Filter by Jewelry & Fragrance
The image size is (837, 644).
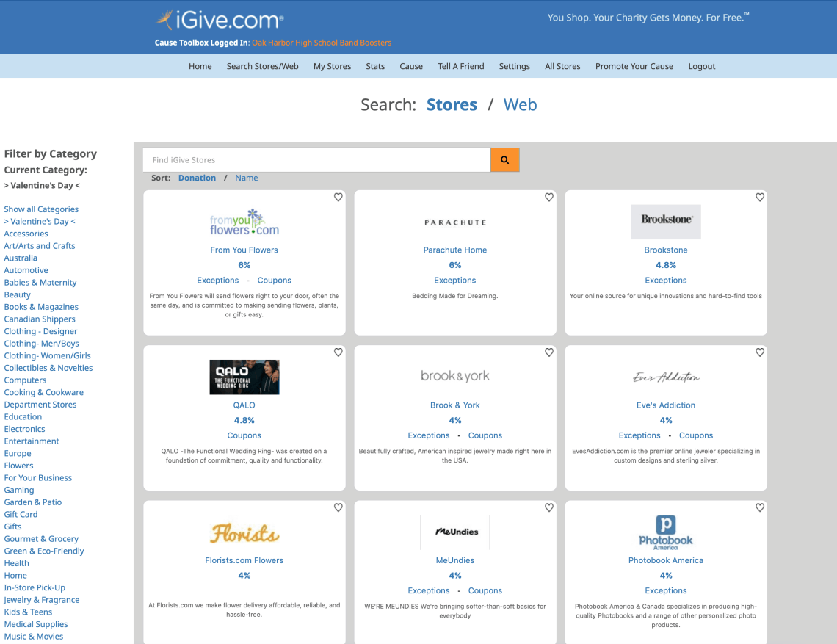point(42,600)
